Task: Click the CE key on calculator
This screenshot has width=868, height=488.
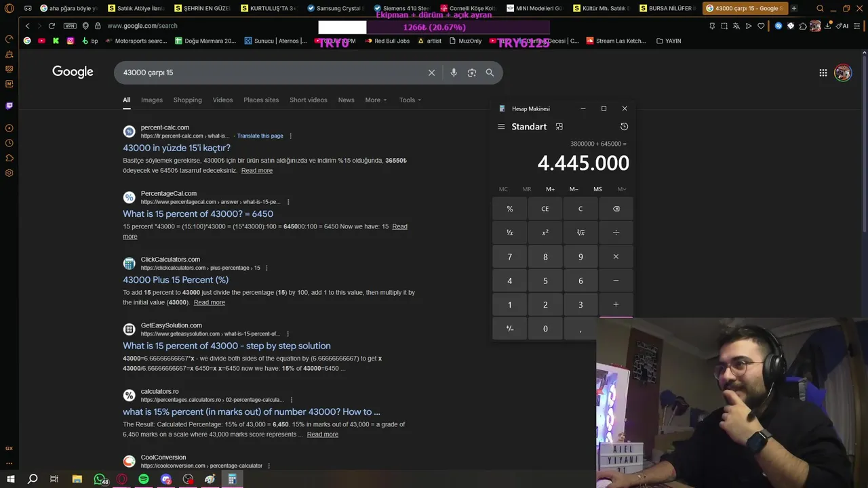Action: point(545,209)
